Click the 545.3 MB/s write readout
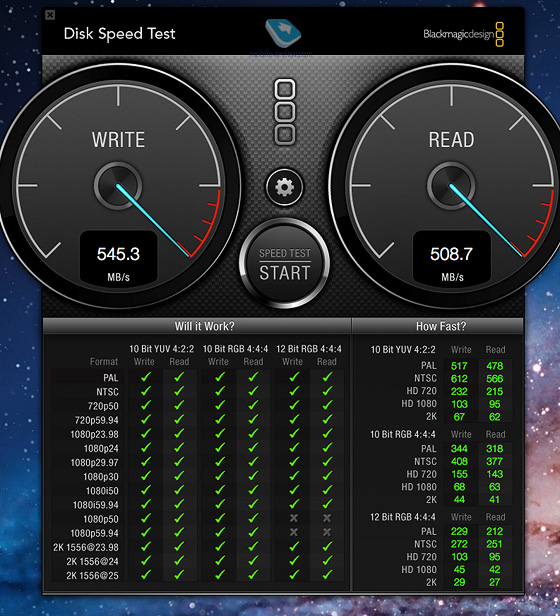 point(118,258)
